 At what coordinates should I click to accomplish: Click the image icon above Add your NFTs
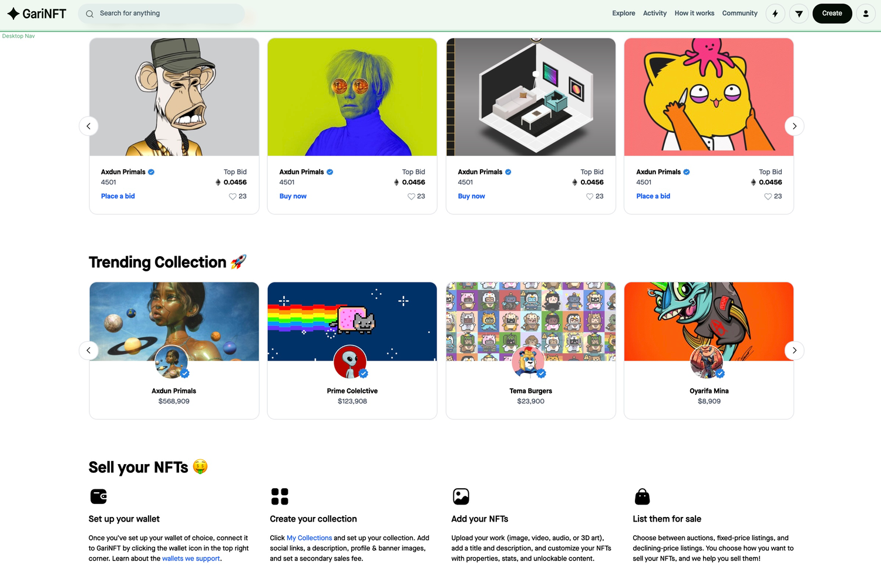pyautogui.click(x=461, y=496)
